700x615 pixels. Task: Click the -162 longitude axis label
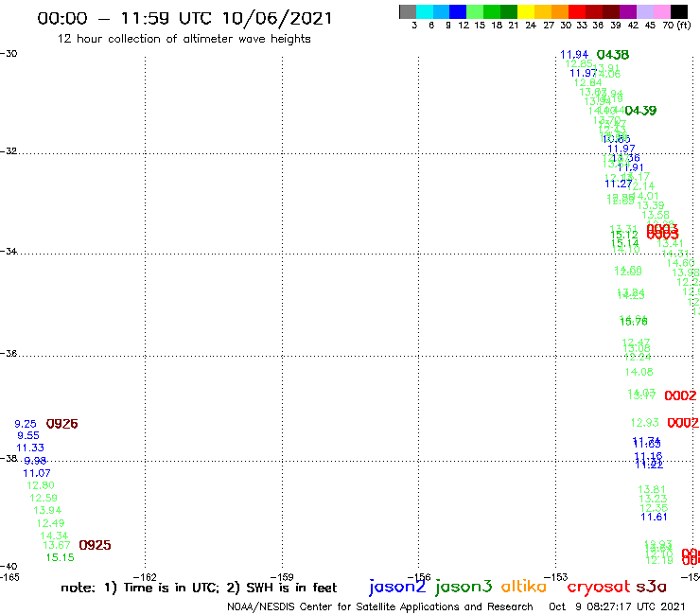(145, 577)
